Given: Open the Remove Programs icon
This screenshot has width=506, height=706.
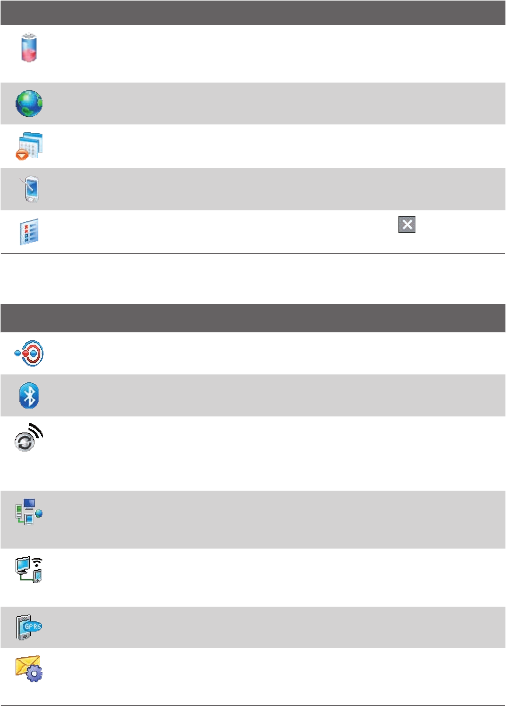Looking at the screenshot, I should click(29, 146).
